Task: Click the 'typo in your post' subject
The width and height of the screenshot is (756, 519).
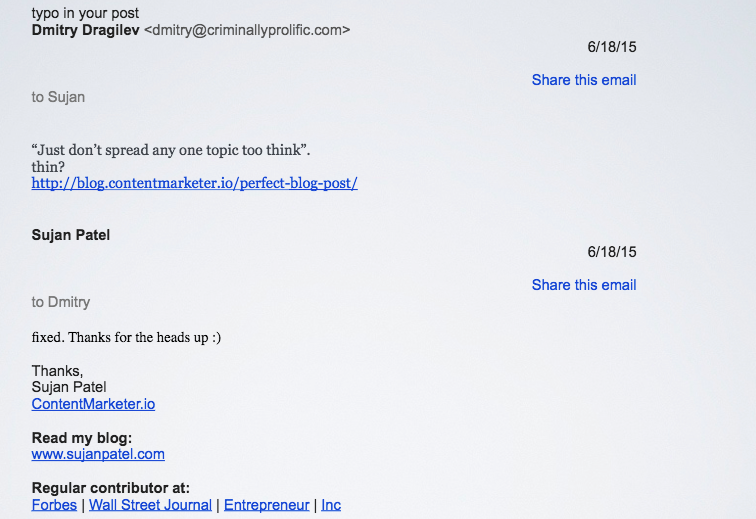Action: click(85, 13)
